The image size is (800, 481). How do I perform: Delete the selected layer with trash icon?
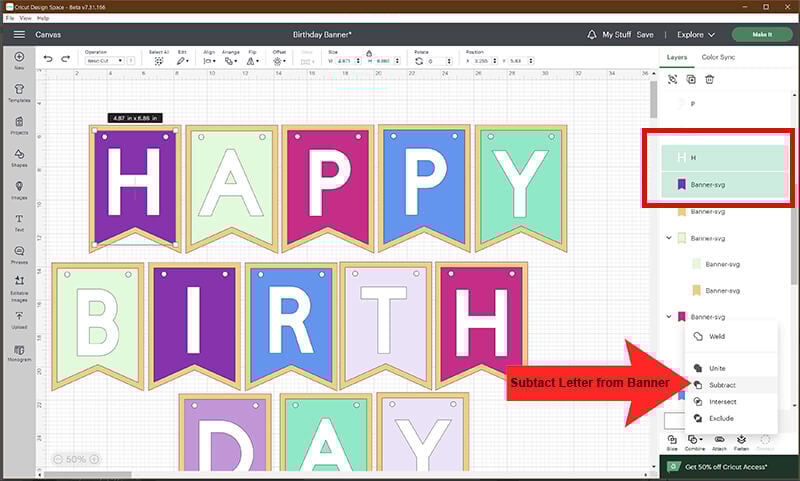click(709, 79)
